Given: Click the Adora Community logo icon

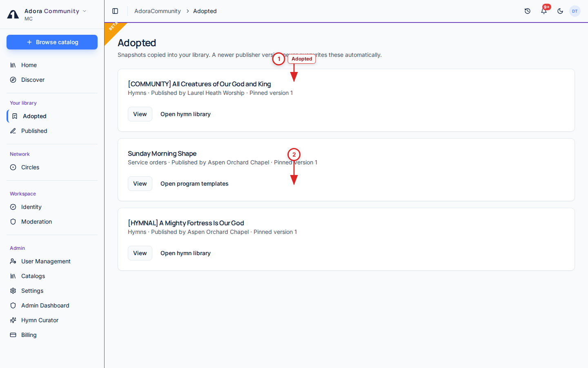Looking at the screenshot, I should point(13,15).
